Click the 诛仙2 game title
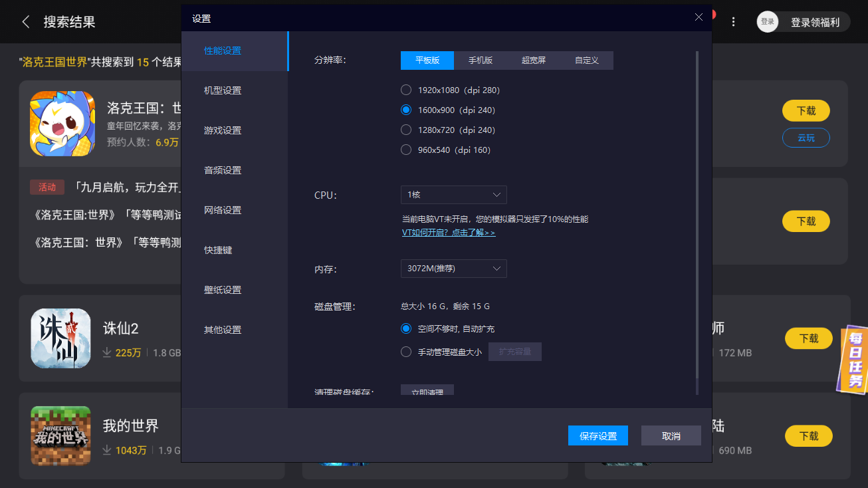The width and height of the screenshot is (868, 488). [x=120, y=328]
